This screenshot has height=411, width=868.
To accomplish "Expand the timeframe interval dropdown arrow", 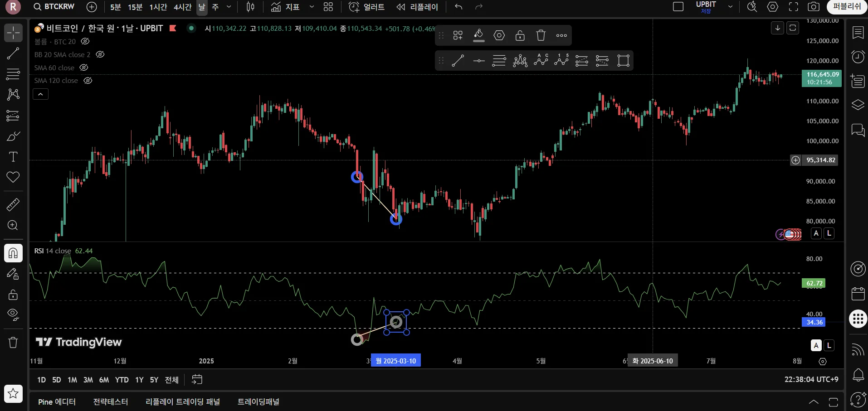I will coord(229,7).
